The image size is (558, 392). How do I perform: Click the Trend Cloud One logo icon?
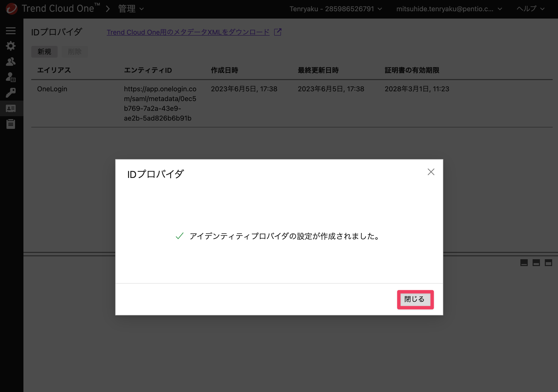tap(11, 9)
